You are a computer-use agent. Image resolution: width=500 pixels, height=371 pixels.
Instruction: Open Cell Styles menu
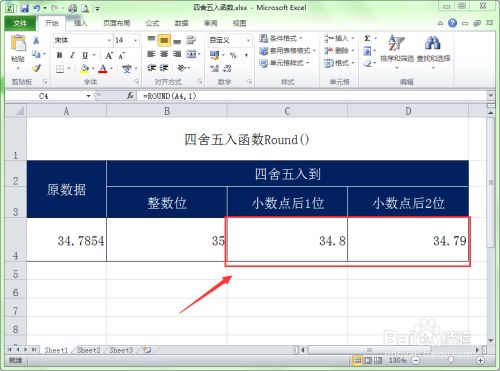tap(284, 63)
